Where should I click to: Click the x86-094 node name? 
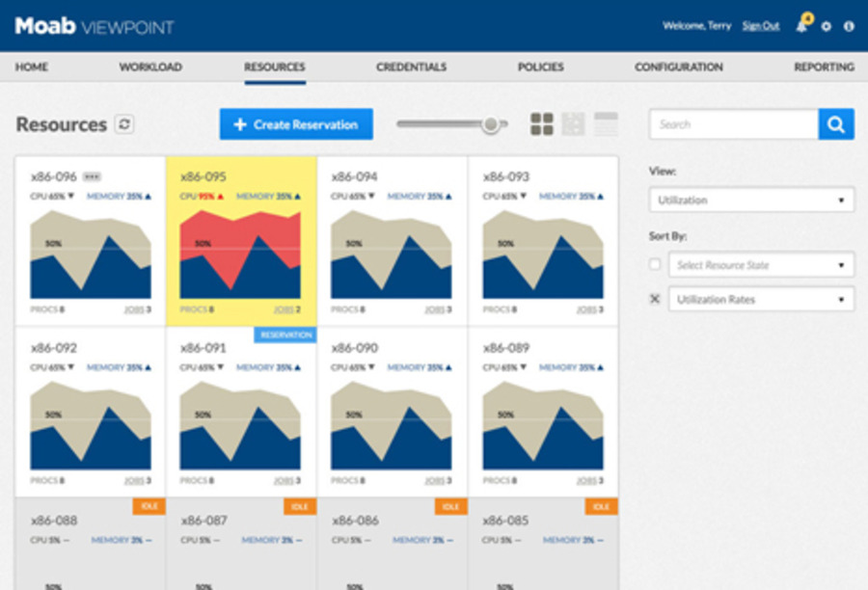354,176
